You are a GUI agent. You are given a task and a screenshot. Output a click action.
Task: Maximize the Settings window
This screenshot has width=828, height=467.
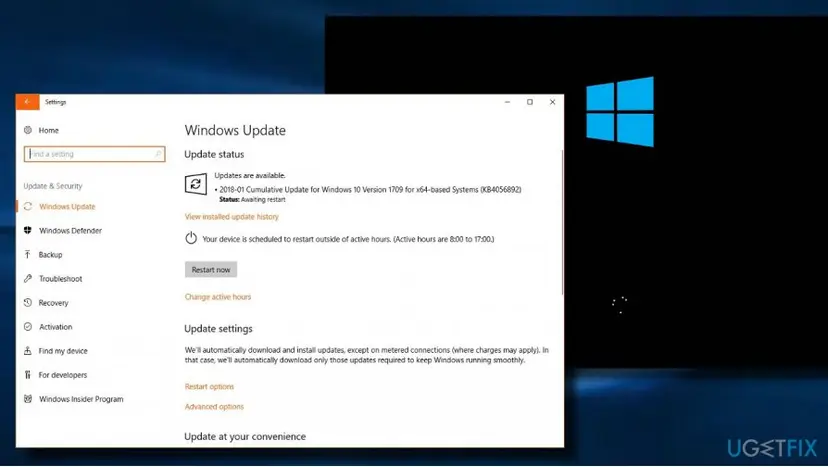pos(530,102)
